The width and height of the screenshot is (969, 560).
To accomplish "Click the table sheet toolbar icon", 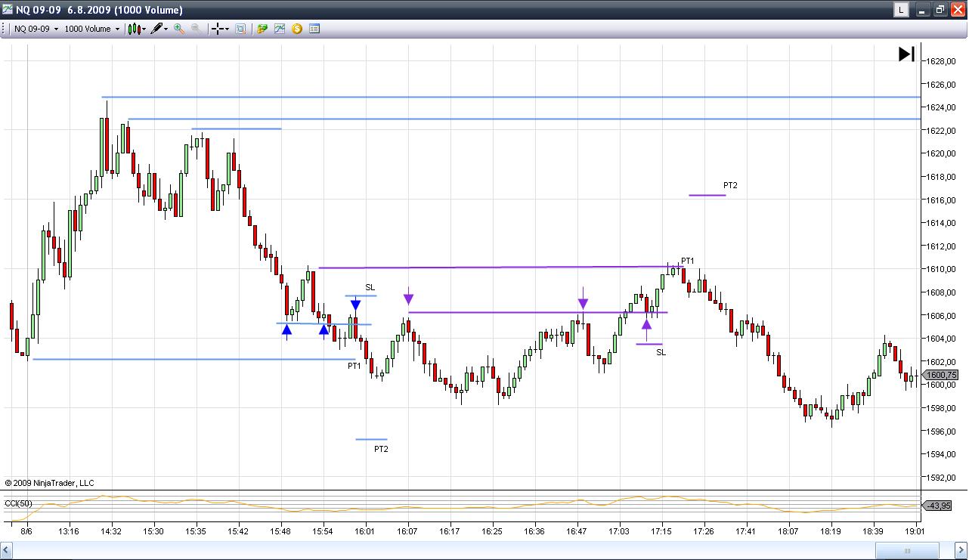I will click(x=314, y=29).
